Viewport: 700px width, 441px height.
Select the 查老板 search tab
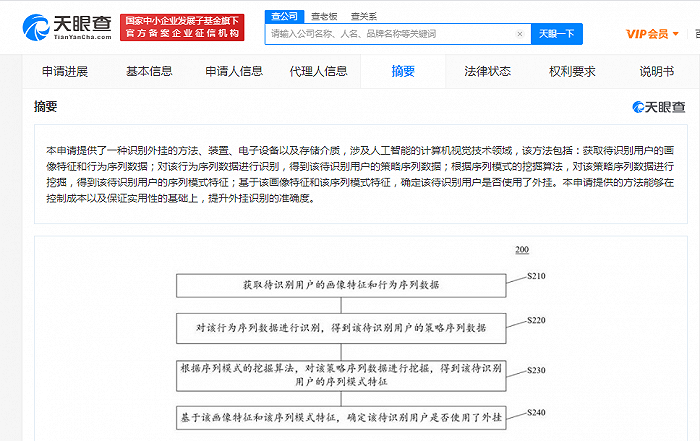(x=324, y=17)
